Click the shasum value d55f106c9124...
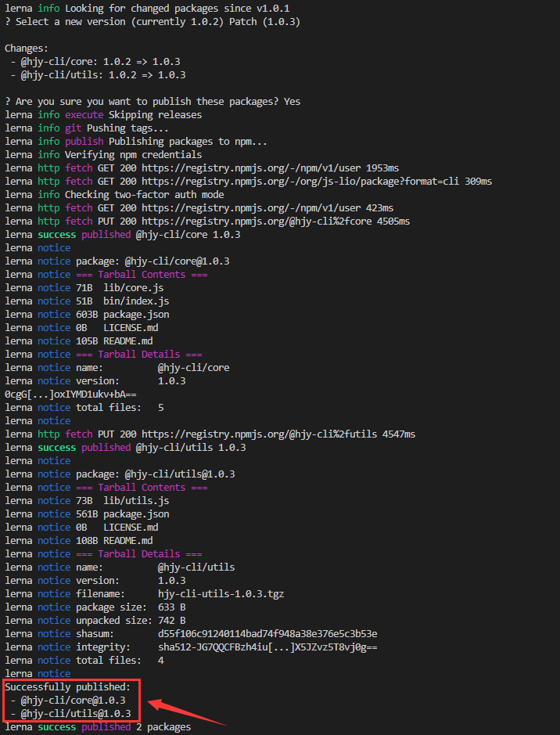The width and height of the screenshot is (560, 735). point(267,634)
